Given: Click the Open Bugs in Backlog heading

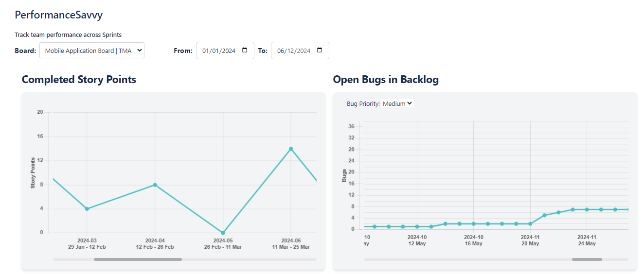Looking at the screenshot, I should (x=386, y=79).
